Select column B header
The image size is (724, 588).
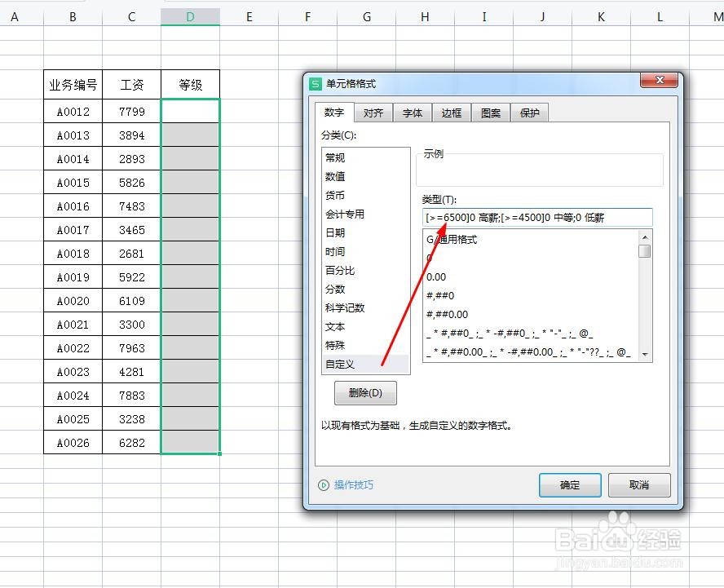73,17
